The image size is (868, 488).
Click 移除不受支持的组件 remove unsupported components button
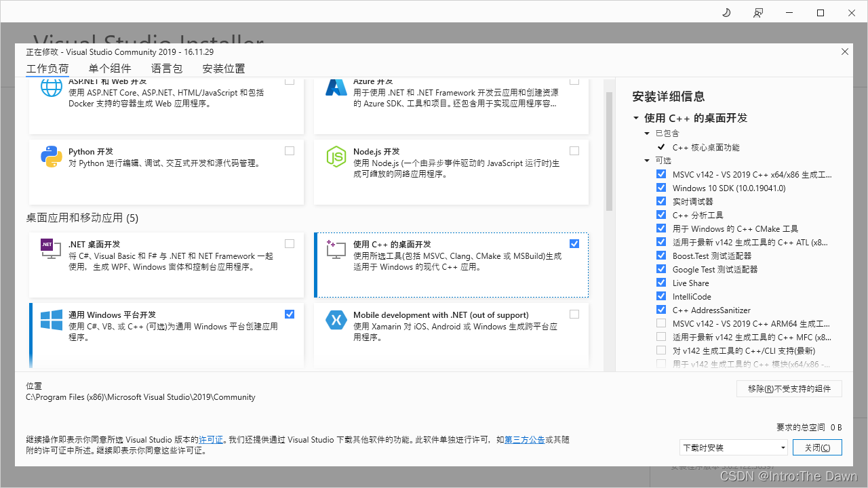[x=789, y=389]
